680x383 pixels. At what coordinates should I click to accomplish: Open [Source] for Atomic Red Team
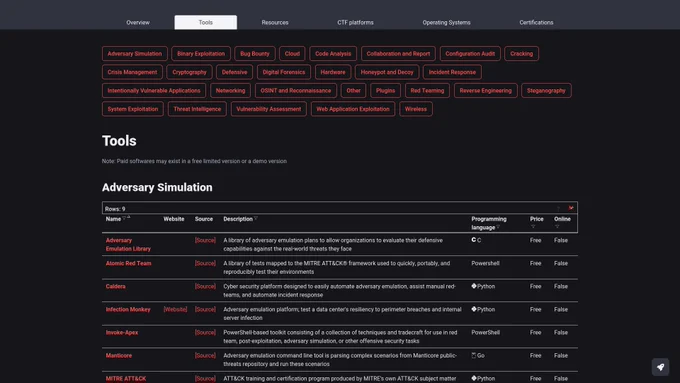click(205, 263)
